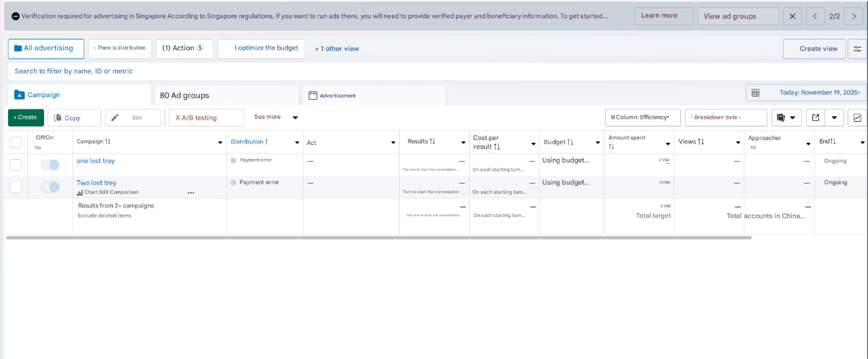Open View ad groups from banner

(738, 16)
